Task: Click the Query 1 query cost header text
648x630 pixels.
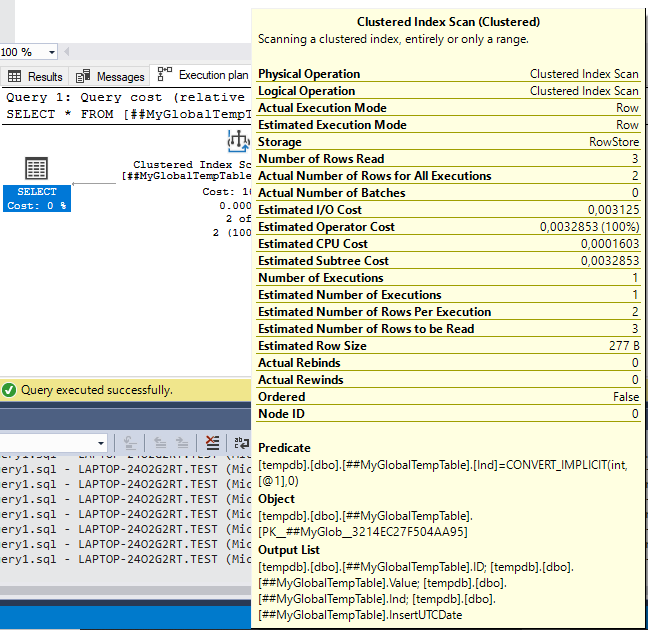Action: coord(126,98)
